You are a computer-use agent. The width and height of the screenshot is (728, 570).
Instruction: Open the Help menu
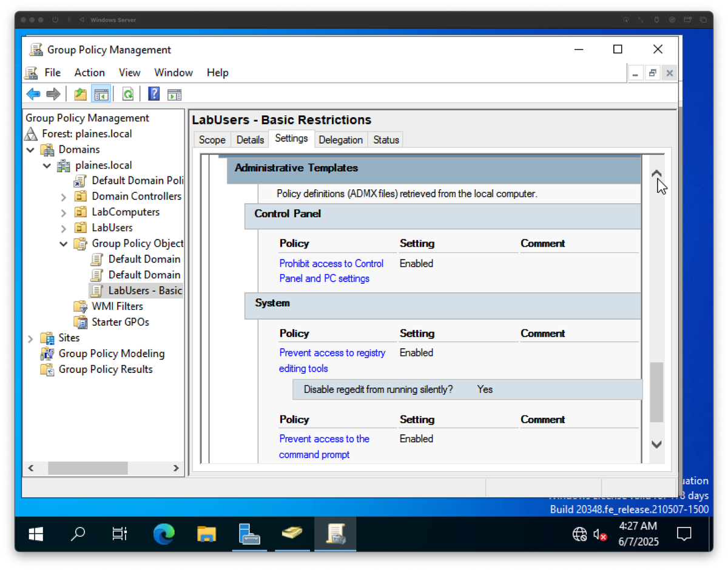click(217, 73)
